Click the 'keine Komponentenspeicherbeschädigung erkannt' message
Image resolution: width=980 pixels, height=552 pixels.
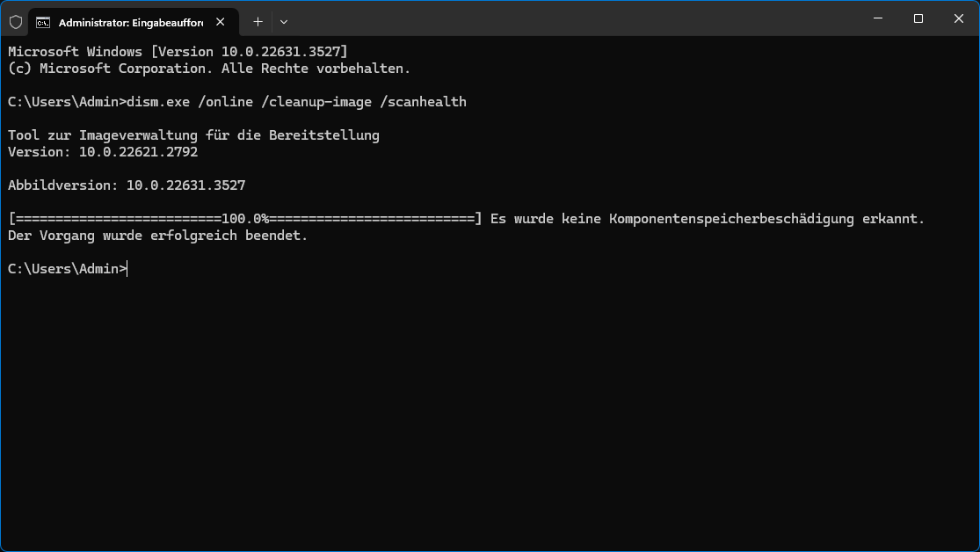[x=708, y=219]
